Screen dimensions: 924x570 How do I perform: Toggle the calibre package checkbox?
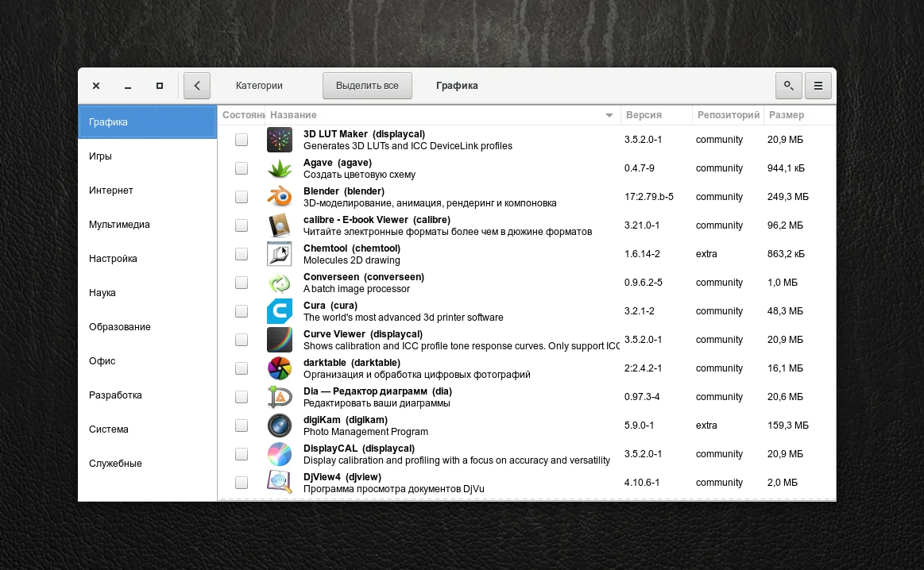click(242, 225)
